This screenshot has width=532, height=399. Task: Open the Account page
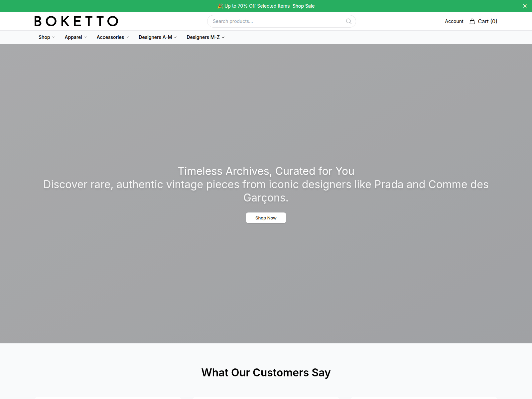tap(454, 21)
